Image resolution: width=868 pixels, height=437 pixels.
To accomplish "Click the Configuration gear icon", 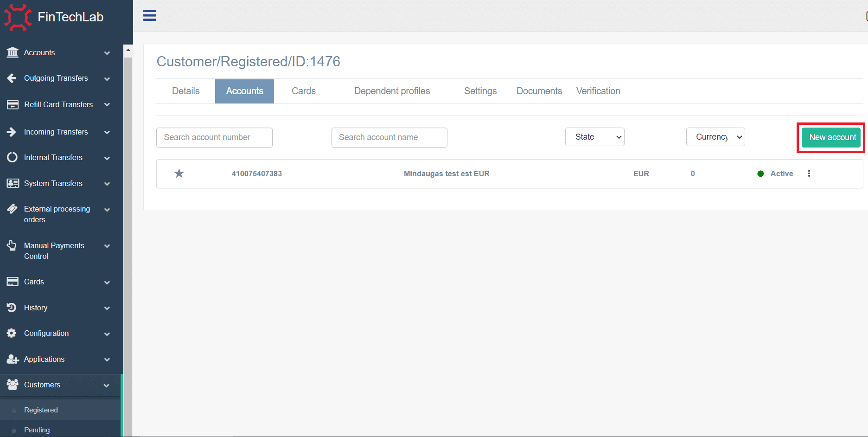I will [x=12, y=333].
